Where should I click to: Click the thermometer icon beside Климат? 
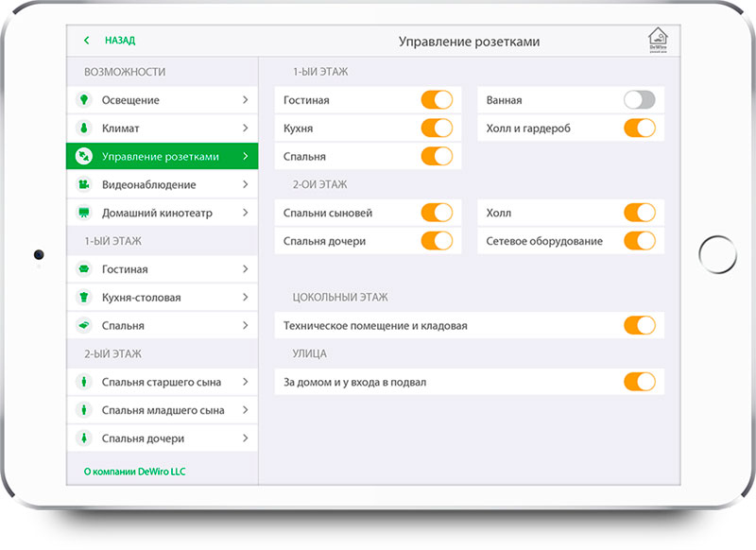pyautogui.click(x=84, y=129)
